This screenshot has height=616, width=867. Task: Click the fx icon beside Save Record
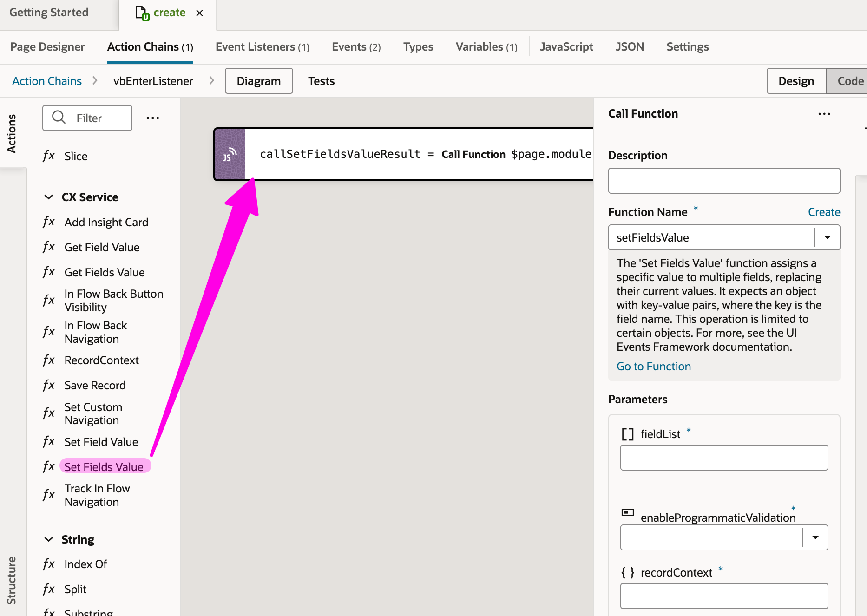(x=49, y=385)
